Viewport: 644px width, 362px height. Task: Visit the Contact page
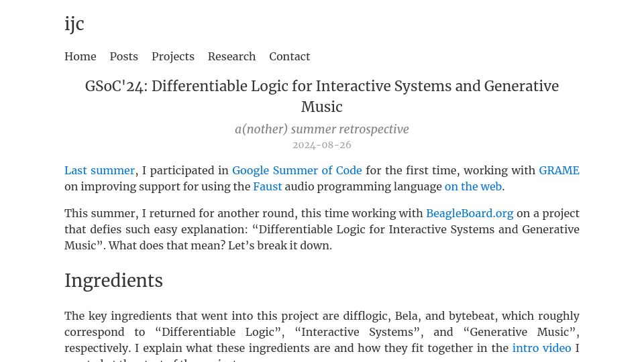pyautogui.click(x=290, y=56)
